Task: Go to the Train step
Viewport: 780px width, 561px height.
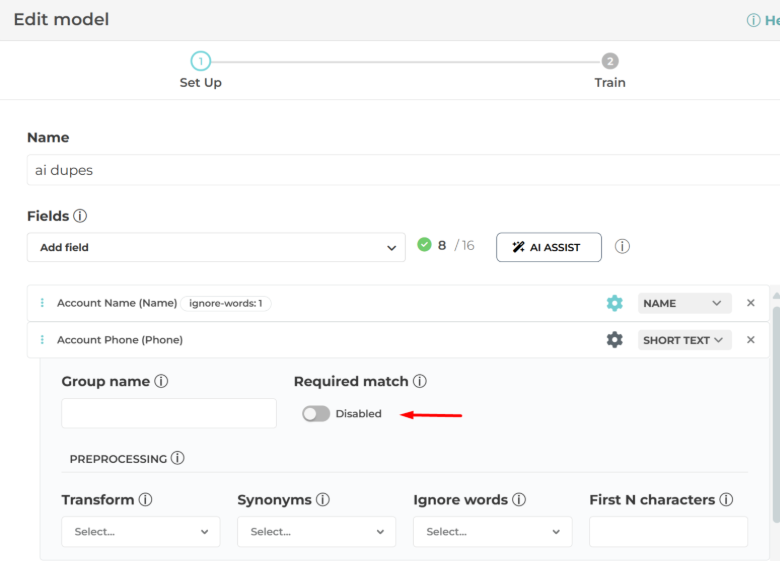Action: (610, 62)
